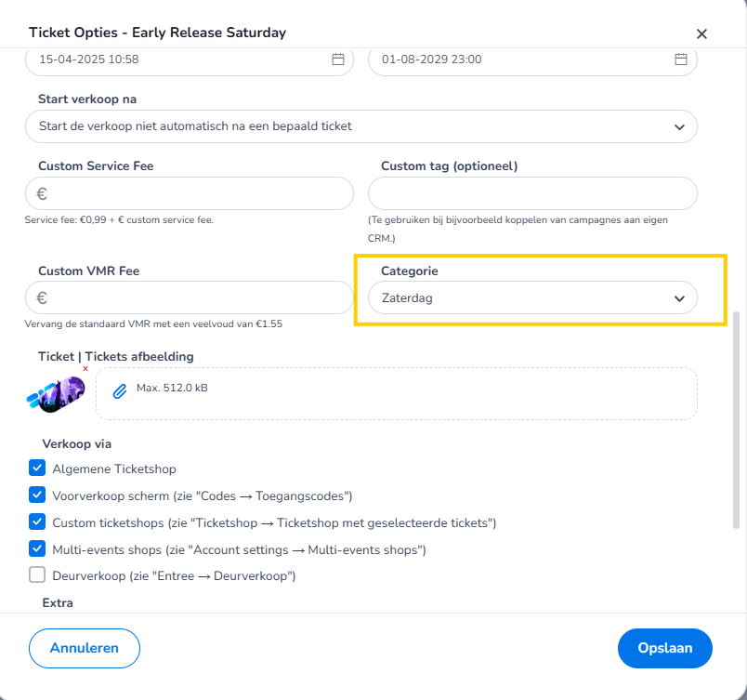Enable the Deurverkoop checkbox

click(37, 575)
